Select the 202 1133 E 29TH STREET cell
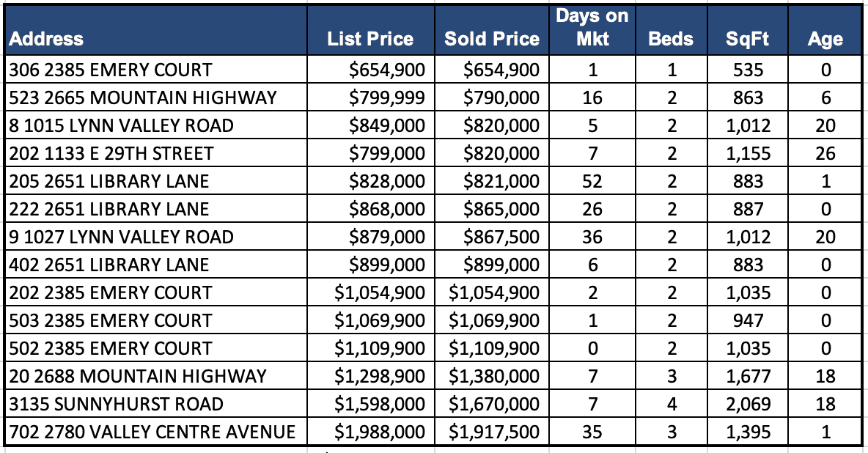Image resolution: width=868 pixels, height=453 pixels. [x=111, y=154]
